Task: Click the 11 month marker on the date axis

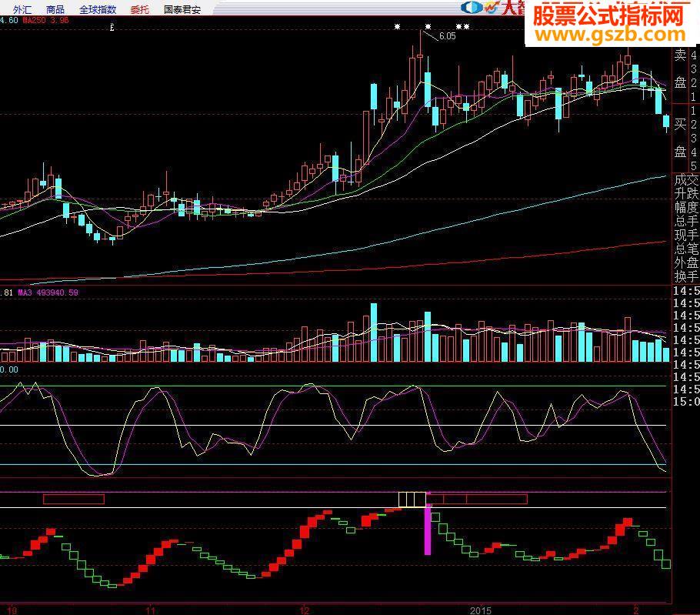Action: (x=151, y=610)
